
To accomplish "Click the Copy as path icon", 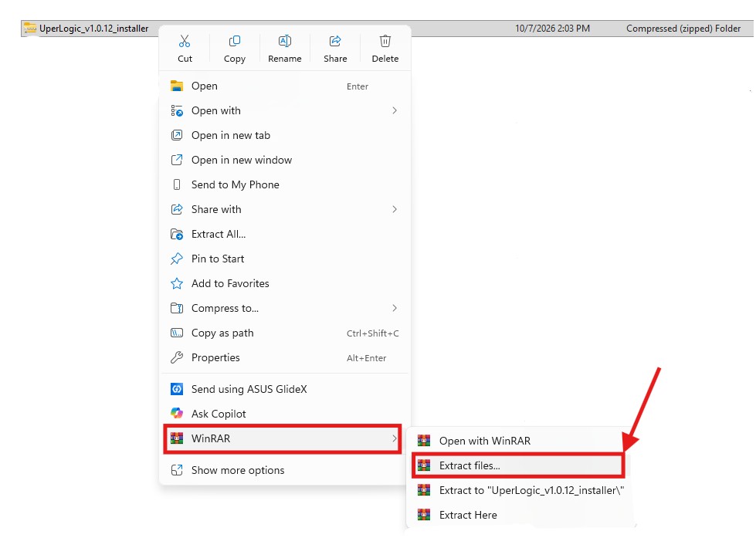I will point(177,333).
